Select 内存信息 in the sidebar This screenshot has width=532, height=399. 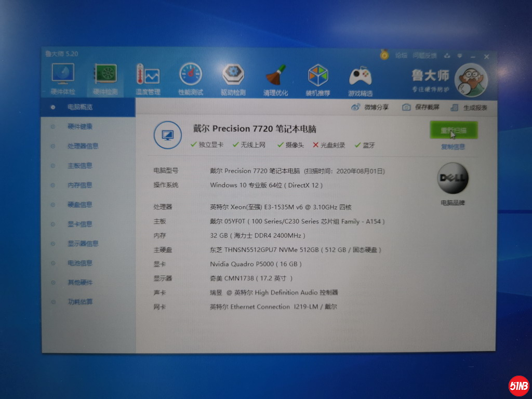pyautogui.click(x=88, y=185)
